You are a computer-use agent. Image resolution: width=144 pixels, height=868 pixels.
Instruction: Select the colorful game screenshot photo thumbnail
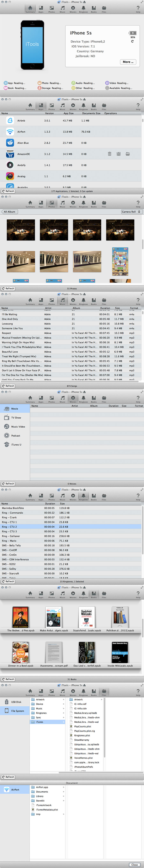click(x=120, y=261)
